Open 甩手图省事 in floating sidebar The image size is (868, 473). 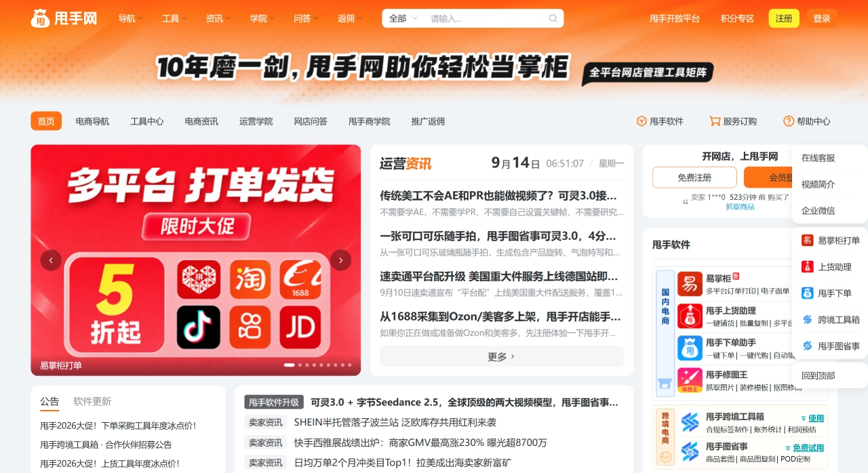(x=830, y=346)
